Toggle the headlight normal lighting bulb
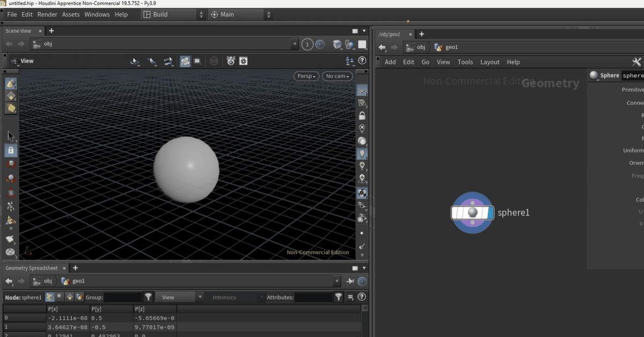Screen dimensions: 644x337 click(x=362, y=154)
